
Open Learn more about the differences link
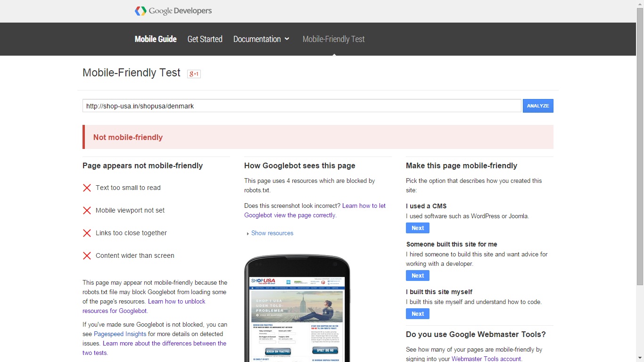tap(155, 348)
